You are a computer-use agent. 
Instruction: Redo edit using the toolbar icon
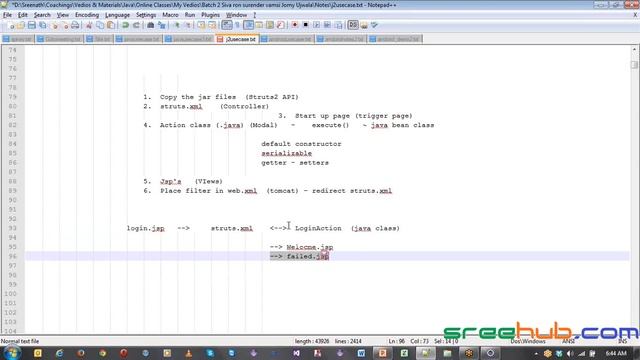point(136,25)
